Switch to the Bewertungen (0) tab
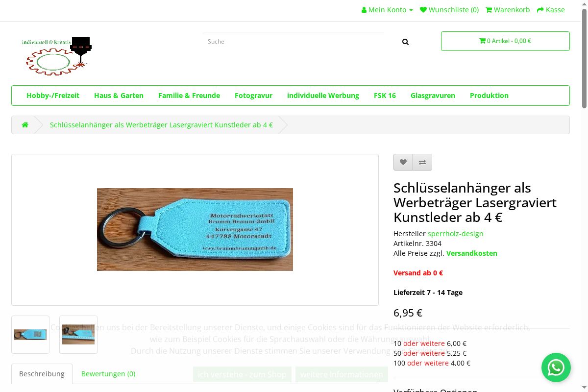Image resolution: width=588 pixels, height=392 pixels. pos(108,374)
